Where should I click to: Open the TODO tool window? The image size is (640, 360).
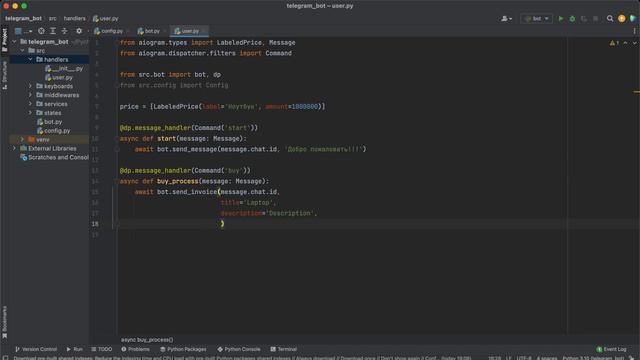coord(102,349)
